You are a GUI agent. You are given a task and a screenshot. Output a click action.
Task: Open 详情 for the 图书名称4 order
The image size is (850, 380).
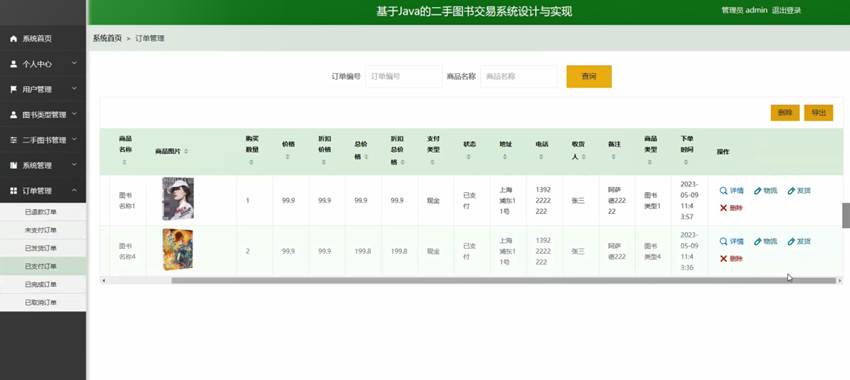click(x=732, y=241)
